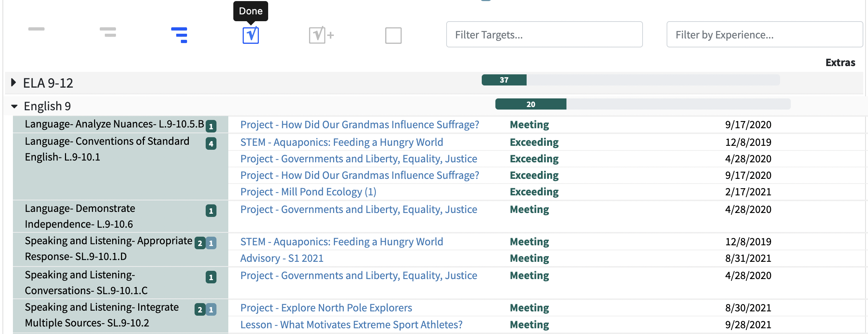Open Project - Explore North Pole Explorers
This screenshot has width=868, height=334.
coord(326,308)
